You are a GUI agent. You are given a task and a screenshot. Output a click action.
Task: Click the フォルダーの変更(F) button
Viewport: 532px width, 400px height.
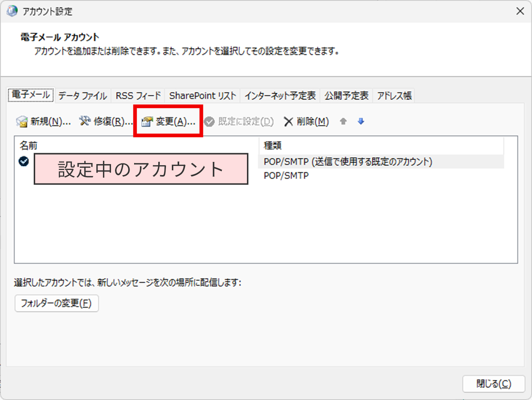pyautogui.click(x=56, y=303)
